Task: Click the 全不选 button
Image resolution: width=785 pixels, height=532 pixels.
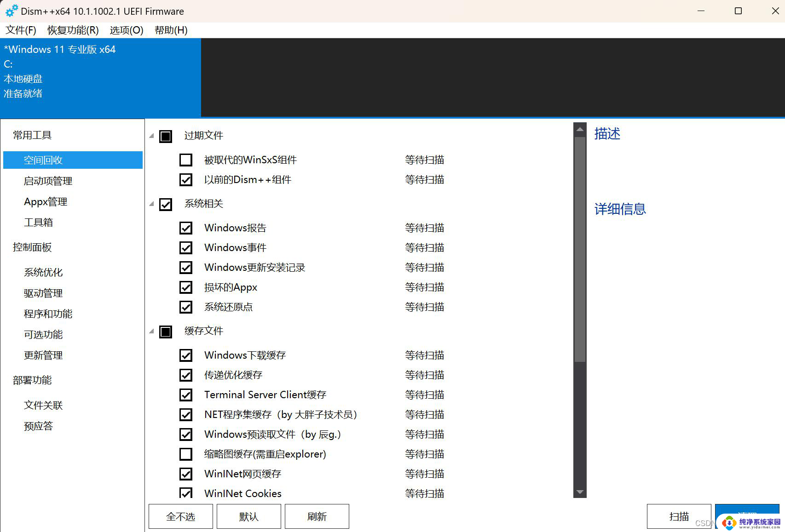Action: 181,517
